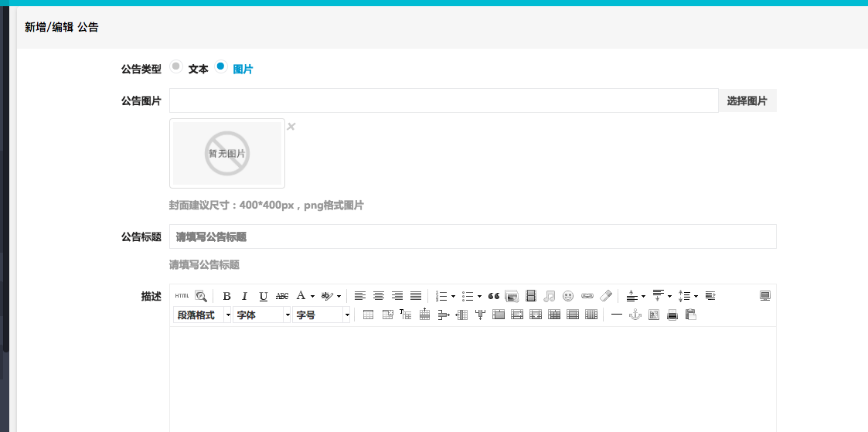Expand numbered list style arrow
The width and height of the screenshot is (868, 432).
(454, 297)
